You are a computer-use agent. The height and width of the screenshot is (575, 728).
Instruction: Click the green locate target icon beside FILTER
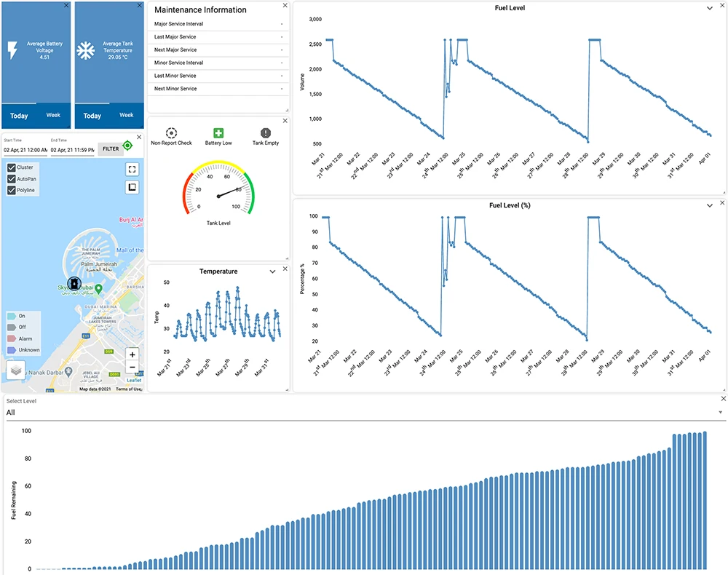(x=127, y=146)
